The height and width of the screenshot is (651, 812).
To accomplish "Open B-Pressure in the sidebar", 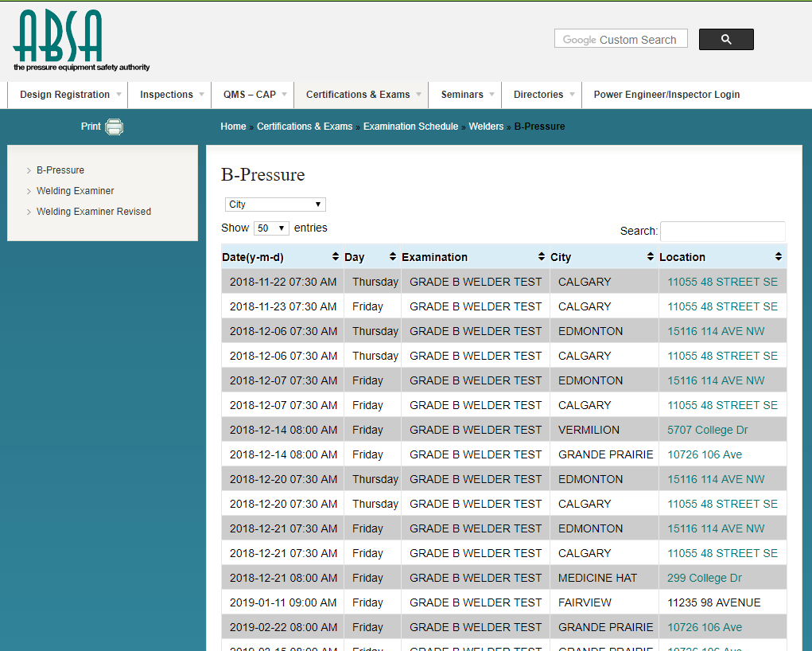I will point(60,170).
